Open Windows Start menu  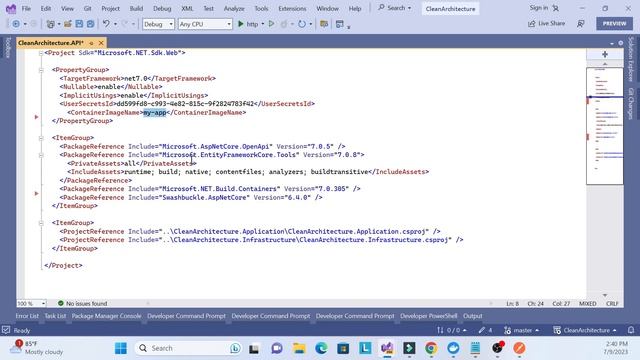(x=121, y=348)
